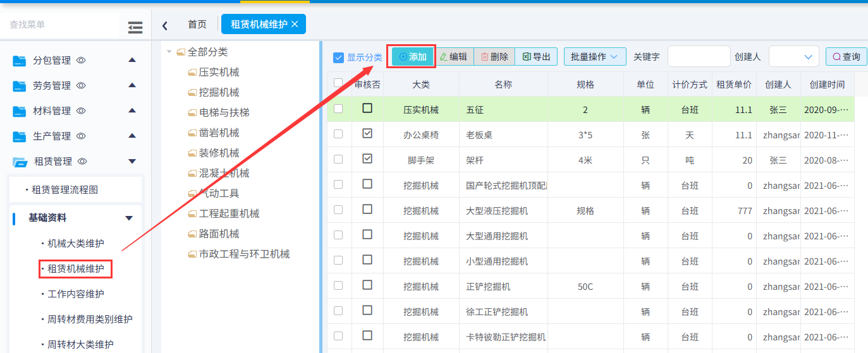Screen dimensions: 868x353
Task: Click the 生产管理 folder icon
Action: pyautogui.click(x=20, y=136)
